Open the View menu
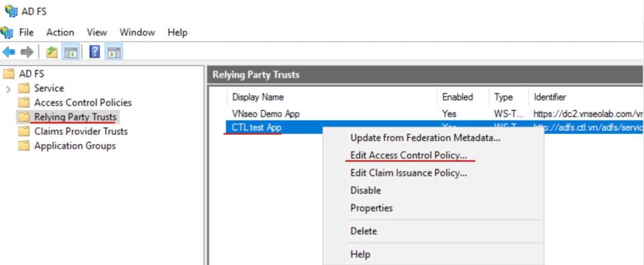Screen dimensions: 644x265 point(97,32)
